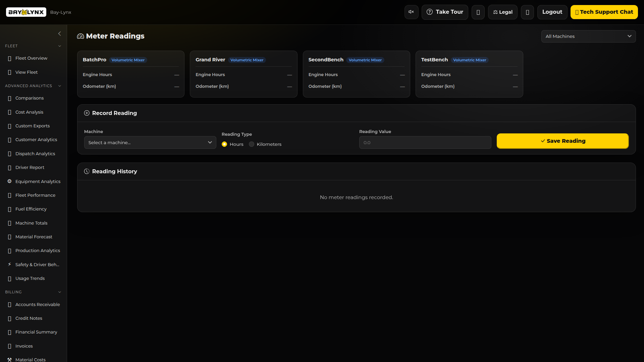This screenshot has width=644, height=362.
Task: Collapse the sidebar with the chevron arrow
Action: [x=59, y=34]
